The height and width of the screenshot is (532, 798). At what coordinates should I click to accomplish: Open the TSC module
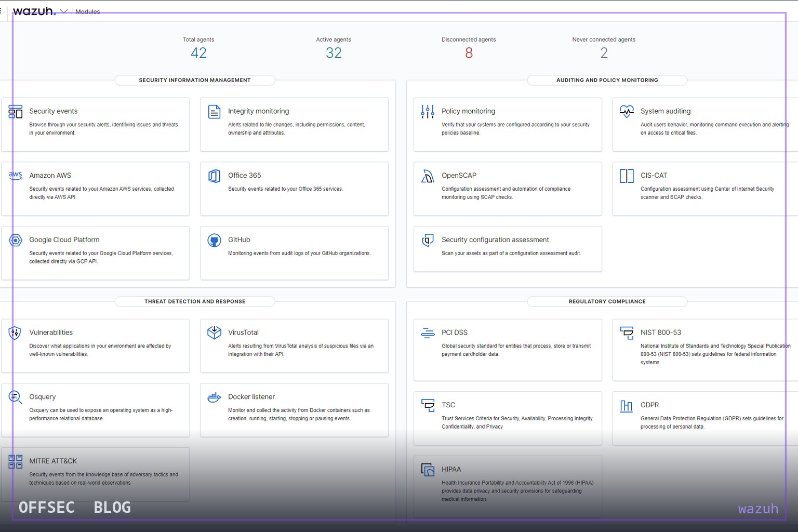click(x=508, y=418)
